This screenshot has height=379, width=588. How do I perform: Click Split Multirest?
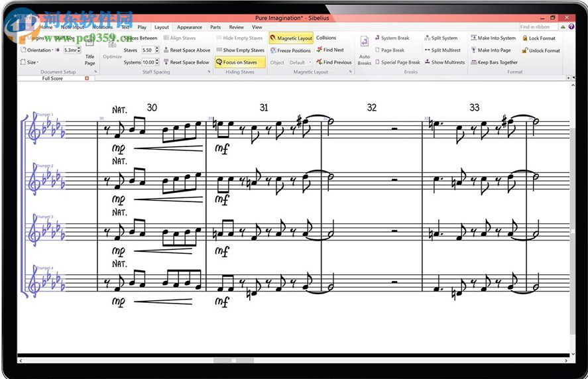point(443,50)
